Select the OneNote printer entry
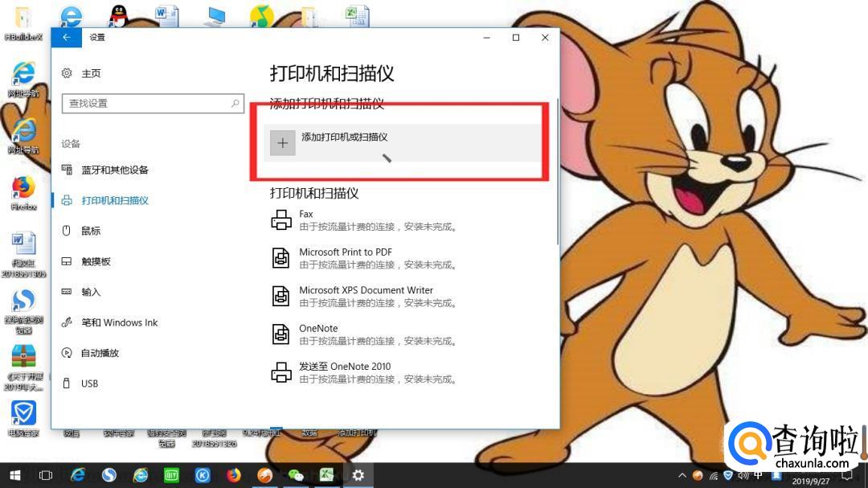The image size is (868, 488). pos(318,328)
